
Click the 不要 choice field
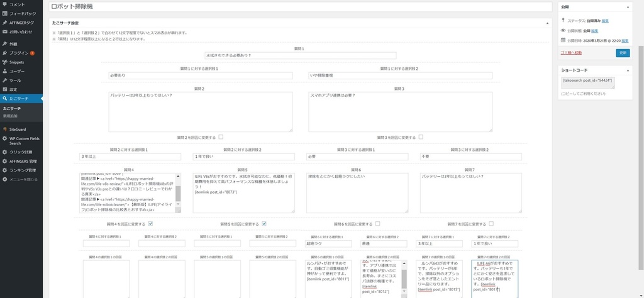click(470, 157)
